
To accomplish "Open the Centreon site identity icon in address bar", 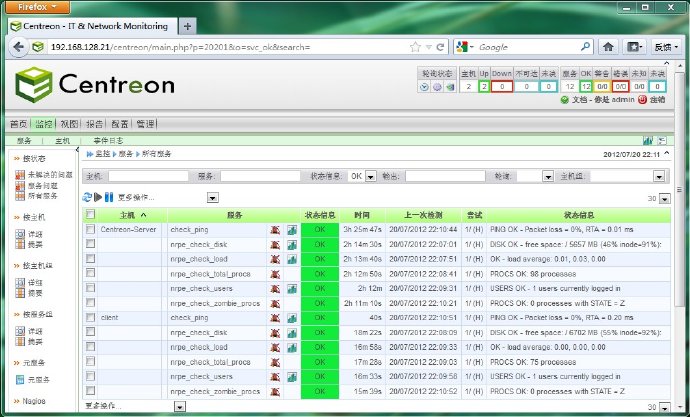I will [x=38, y=47].
